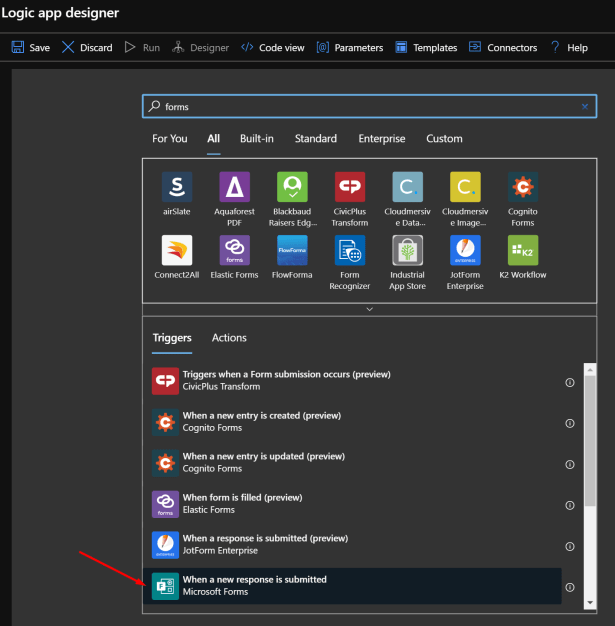Choose Cognito 'new entry is created' trigger

pos(352,422)
